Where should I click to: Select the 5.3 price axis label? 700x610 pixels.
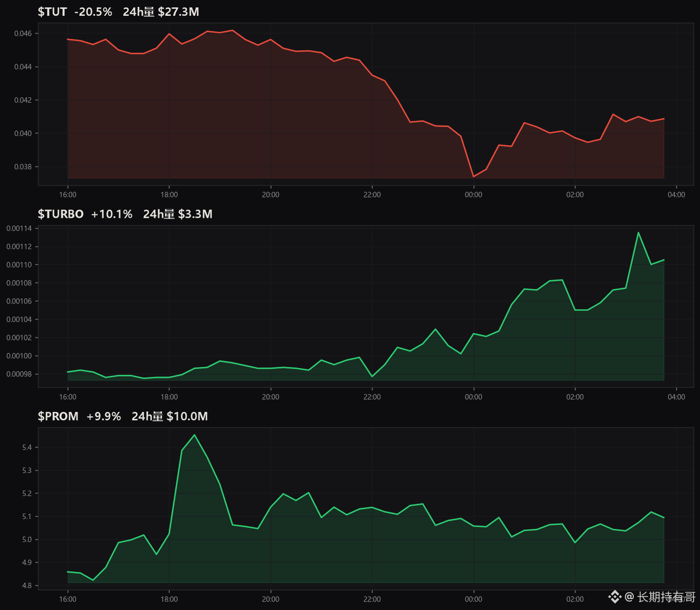pyautogui.click(x=27, y=470)
